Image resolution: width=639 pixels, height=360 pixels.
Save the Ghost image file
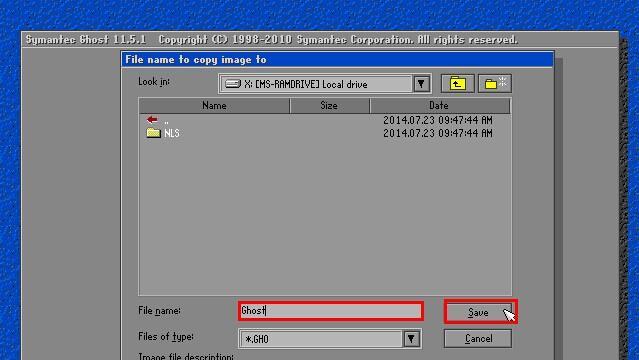pos(478,313)
